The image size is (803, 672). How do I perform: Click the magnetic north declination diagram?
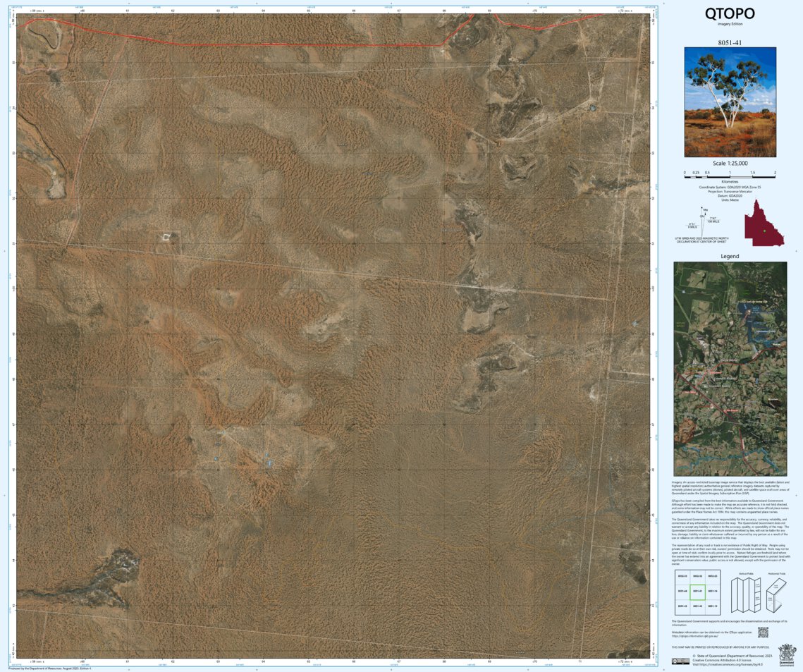[702, 221]
